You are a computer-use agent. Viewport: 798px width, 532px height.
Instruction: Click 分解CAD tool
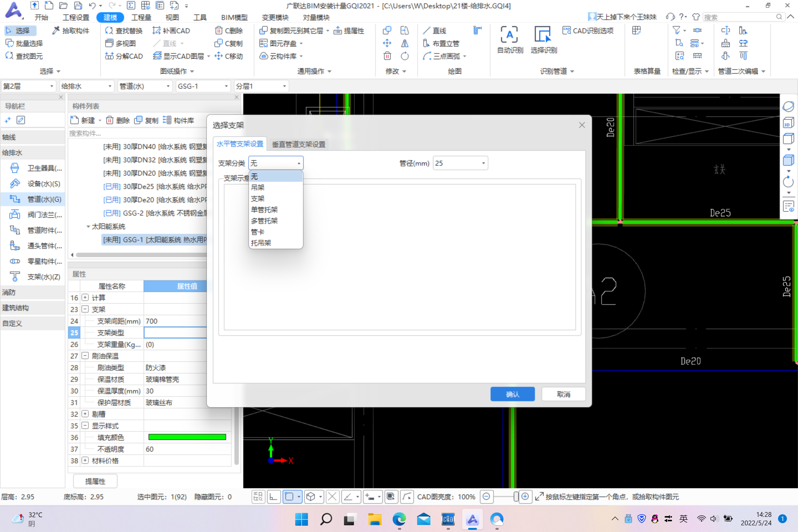click(124, 56)
